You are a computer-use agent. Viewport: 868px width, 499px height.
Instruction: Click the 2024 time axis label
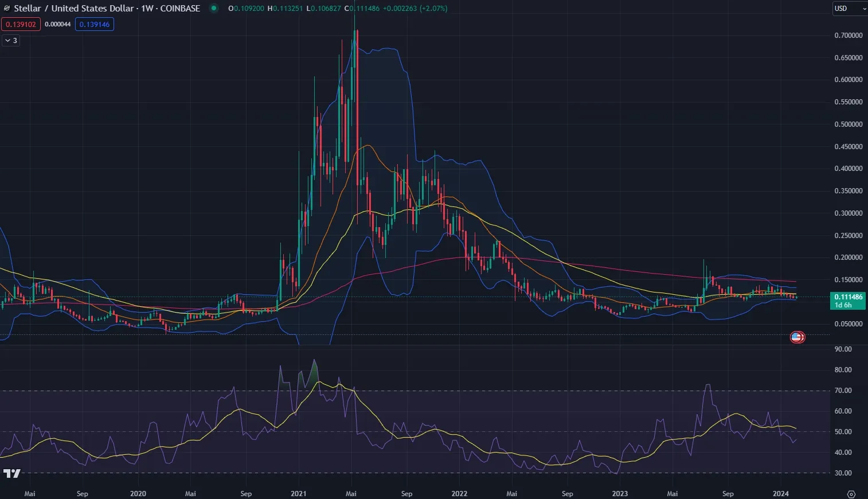click(780, 494)
